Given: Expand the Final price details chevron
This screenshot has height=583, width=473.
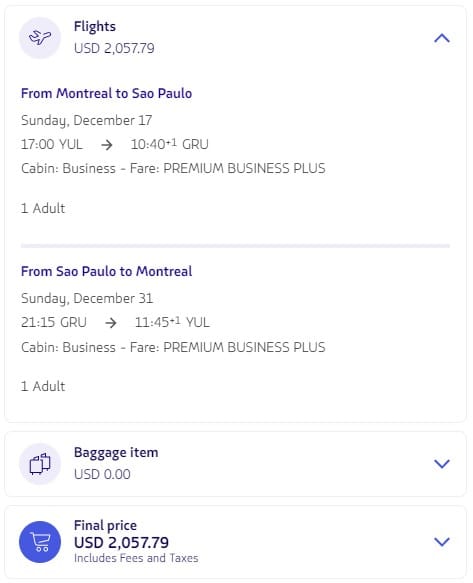Looking at the screenshot, I should tap(442, 542).
